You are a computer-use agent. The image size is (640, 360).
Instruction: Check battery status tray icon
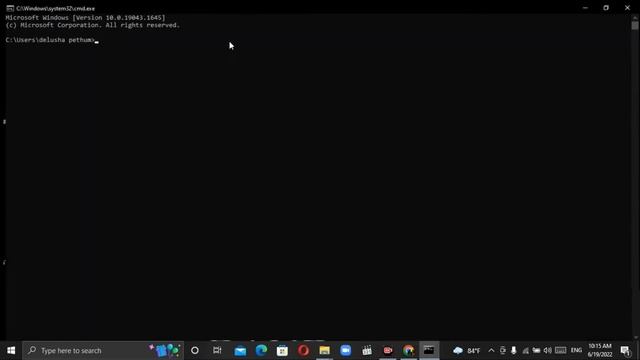[x=536, y=351]
